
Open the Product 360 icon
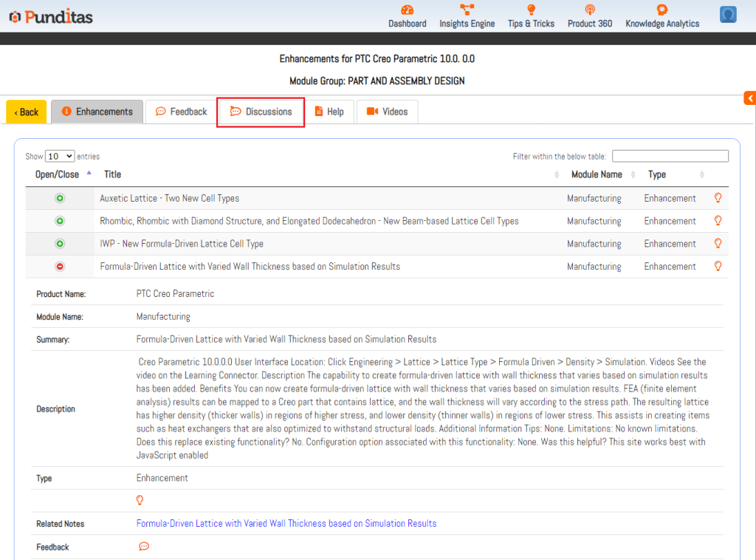pyautogui.click(x=589, y=10)
